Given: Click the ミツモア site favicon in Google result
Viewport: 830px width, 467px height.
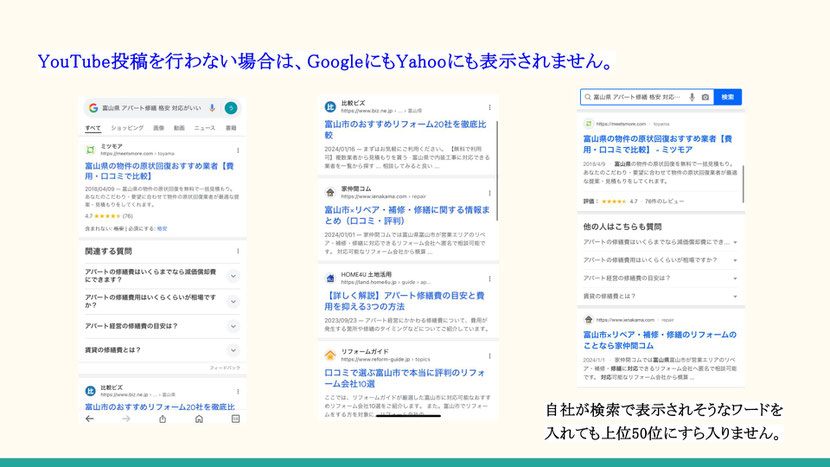Looking at the screenshot, I should coord(91,150).
